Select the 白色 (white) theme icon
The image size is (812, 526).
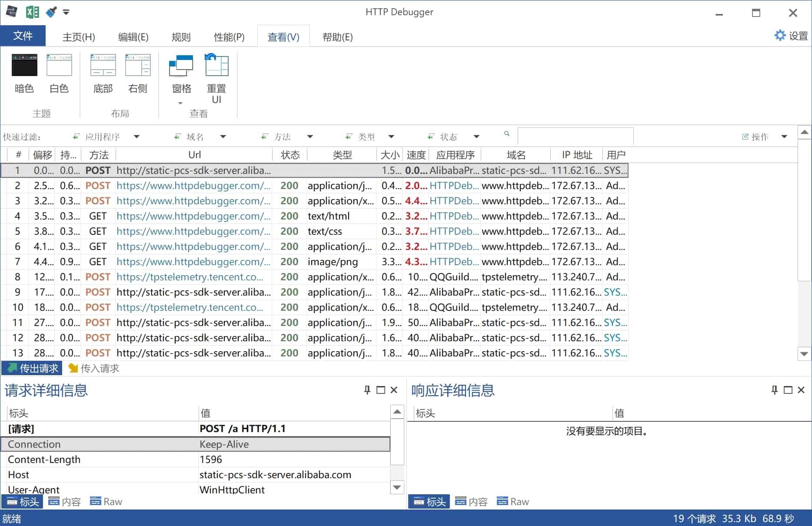pos(59,65)
